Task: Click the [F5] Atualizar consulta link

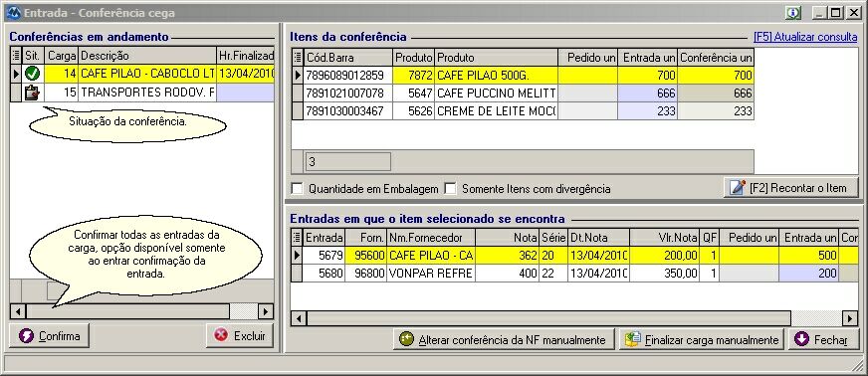Action: [x=805, y=37]
